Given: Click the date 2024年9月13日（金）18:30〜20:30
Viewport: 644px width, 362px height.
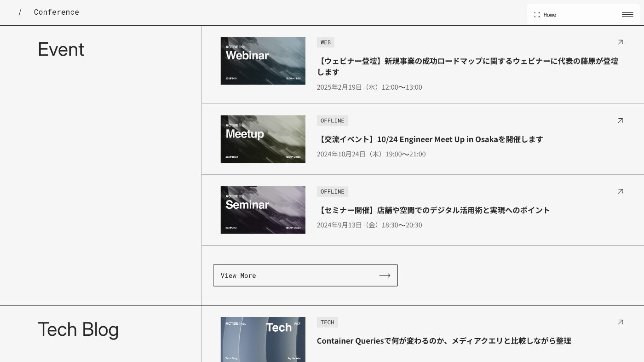Looking at the screenshot, I should pyautogui.click(x=369, y=225).
